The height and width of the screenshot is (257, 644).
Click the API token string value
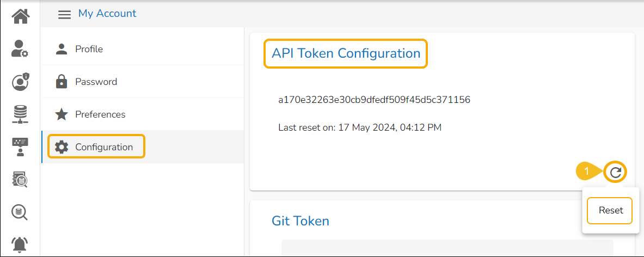[x=374, y=100]
